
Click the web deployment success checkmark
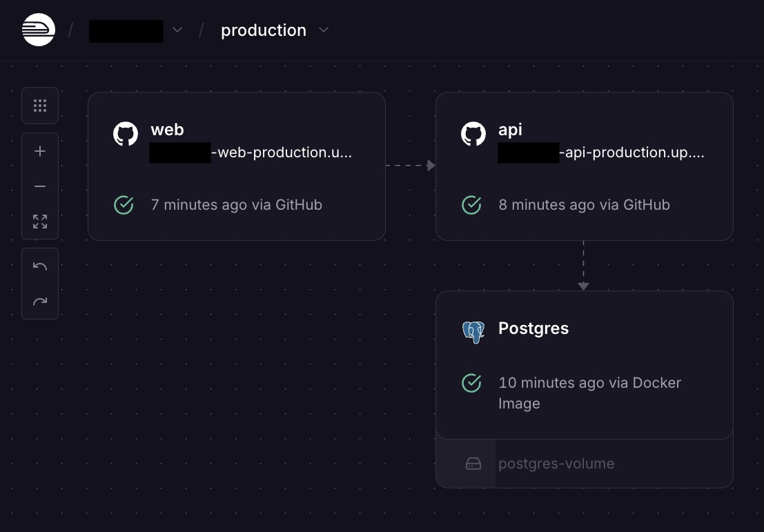point(124,205)
